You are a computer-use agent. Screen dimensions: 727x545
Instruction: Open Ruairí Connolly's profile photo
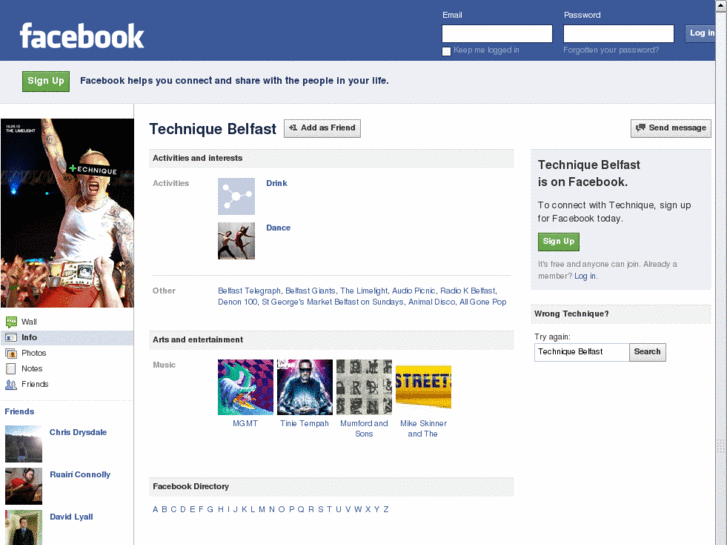pyautogui.click(x=24, y=486)
